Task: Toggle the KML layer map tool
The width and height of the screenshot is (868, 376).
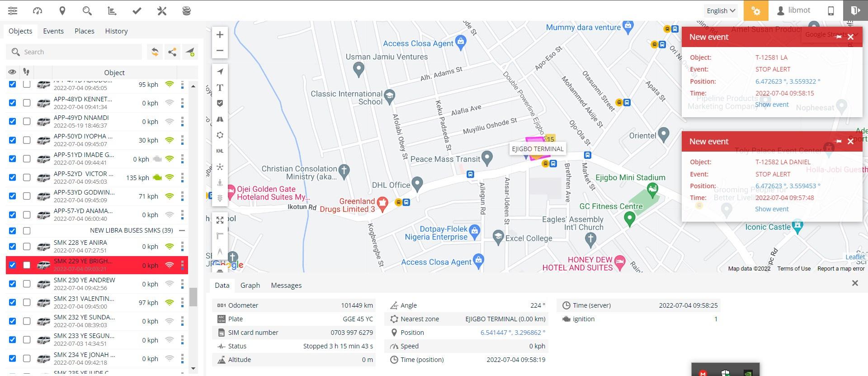Action: (220, 151)
